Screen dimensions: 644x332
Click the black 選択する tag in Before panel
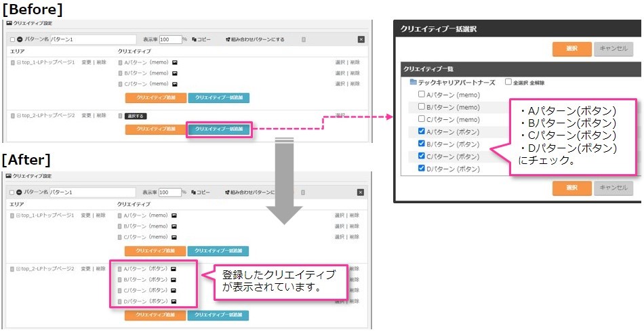coord(136,116)
